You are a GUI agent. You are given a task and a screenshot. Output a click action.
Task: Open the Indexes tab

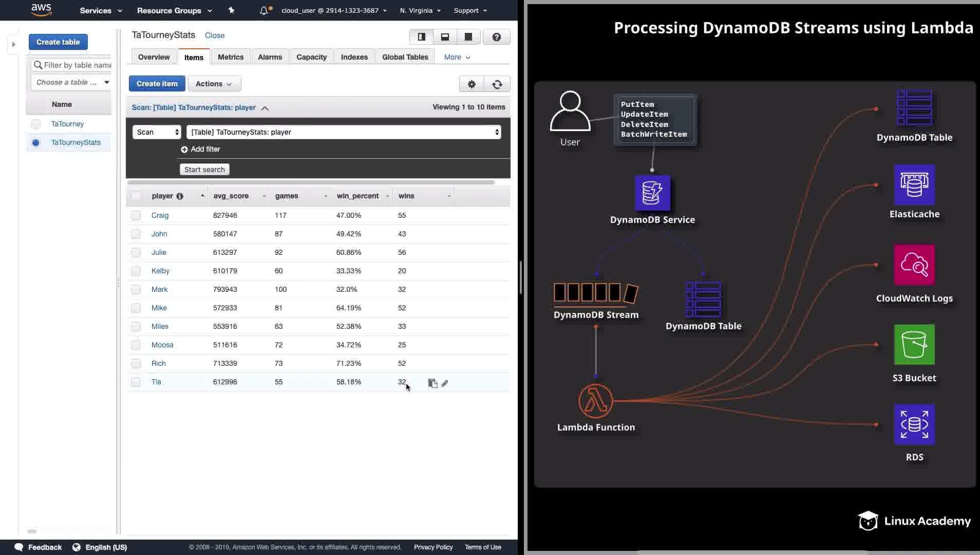354,57
